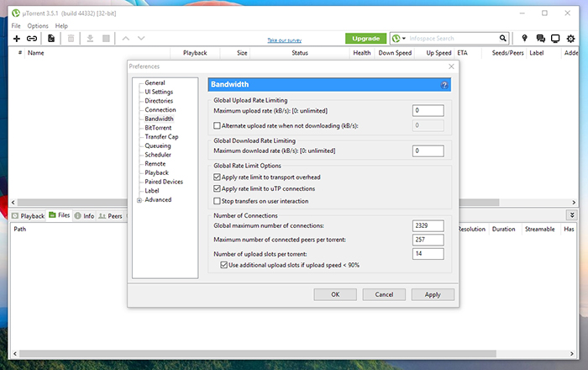The width and height of the screenshot is (588, 370).
Task: Click the green Upgrade button
Action: point(365,39)
